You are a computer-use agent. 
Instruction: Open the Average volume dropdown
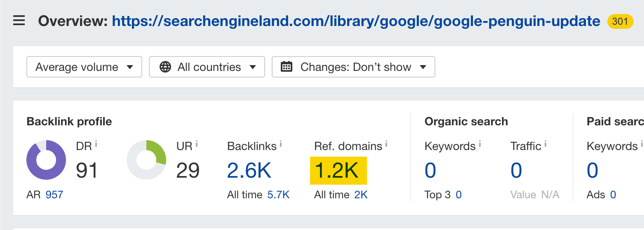point(84,67)
